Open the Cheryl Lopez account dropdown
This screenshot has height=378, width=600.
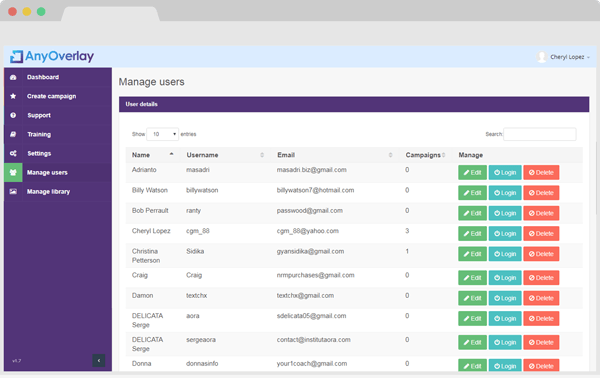coord(570,57)
